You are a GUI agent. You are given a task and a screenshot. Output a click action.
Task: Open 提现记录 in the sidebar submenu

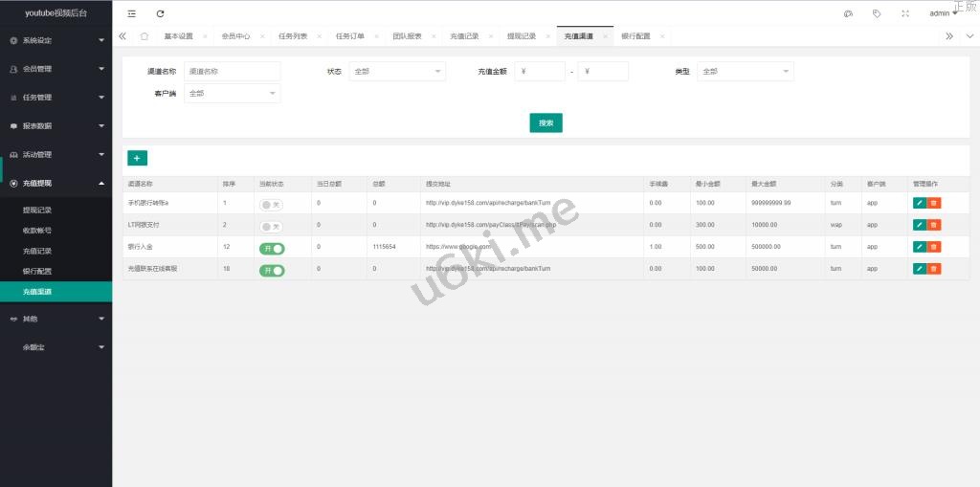pos(37,210)
